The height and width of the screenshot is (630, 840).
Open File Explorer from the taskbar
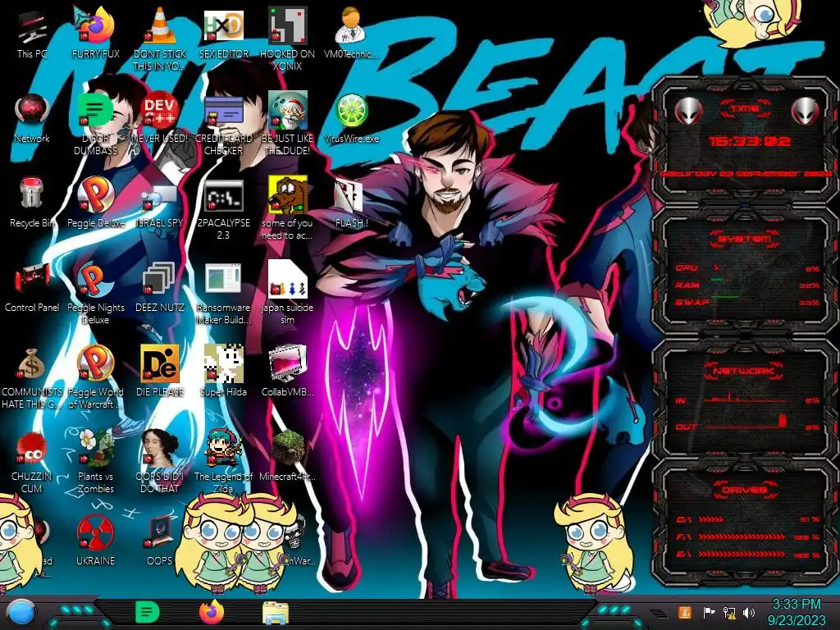point(276,614)
